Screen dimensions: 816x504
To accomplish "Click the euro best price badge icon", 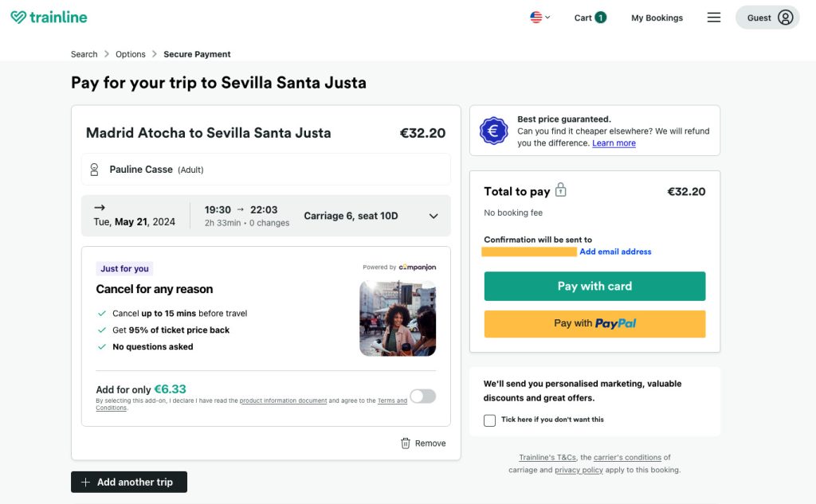I will click(x=493, y=131).
